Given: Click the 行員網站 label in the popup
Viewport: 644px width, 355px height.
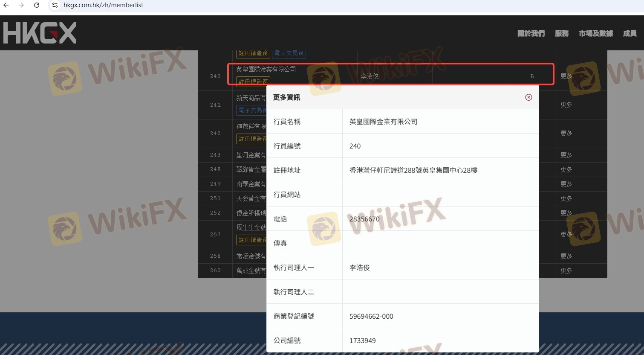Looking at the screenshot, I should [287, 195].
